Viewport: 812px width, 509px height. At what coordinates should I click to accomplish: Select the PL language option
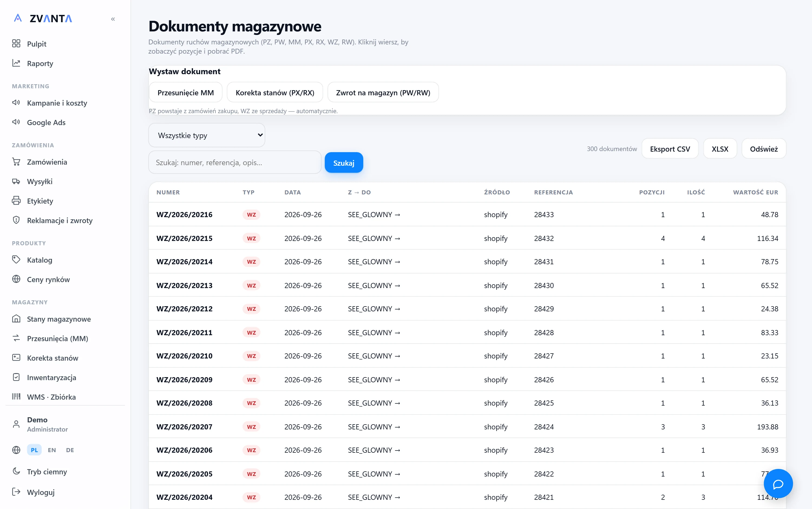pos(34,450)
